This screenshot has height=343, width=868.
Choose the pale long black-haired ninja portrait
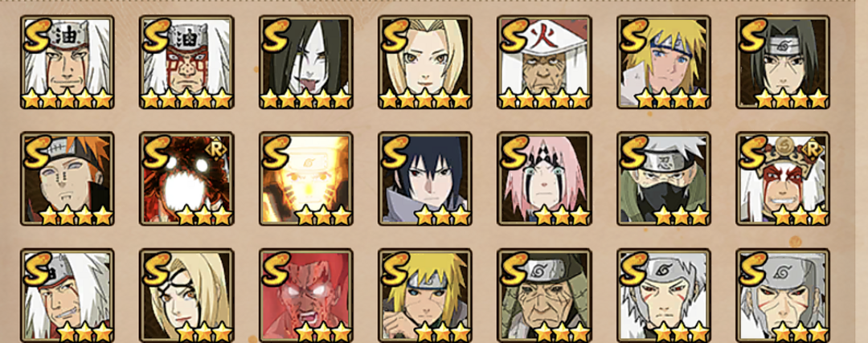point(305,62)
